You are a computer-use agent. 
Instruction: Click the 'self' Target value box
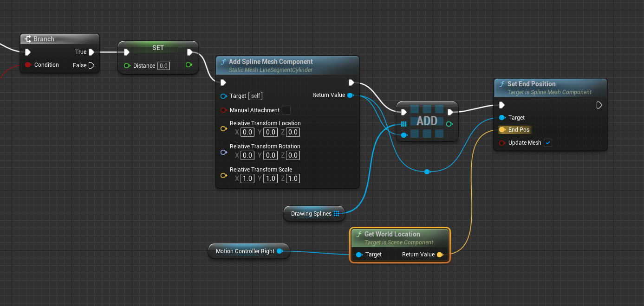(x=255, y=96)
